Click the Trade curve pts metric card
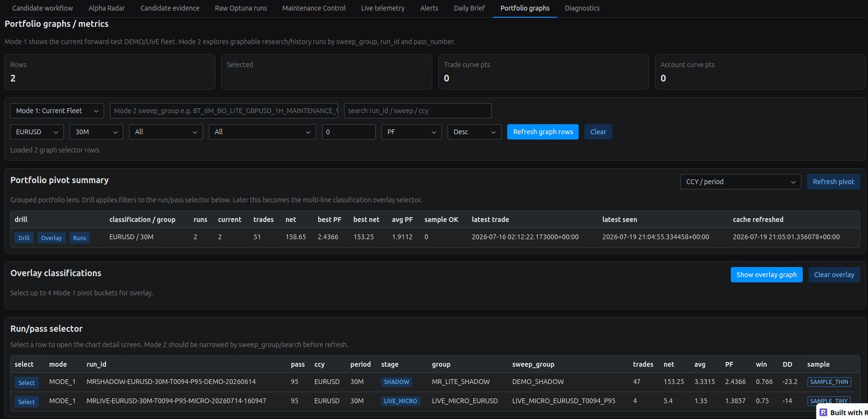Viewport: 868px width, 419px height. pyautogui.click(x=543, y=72)
